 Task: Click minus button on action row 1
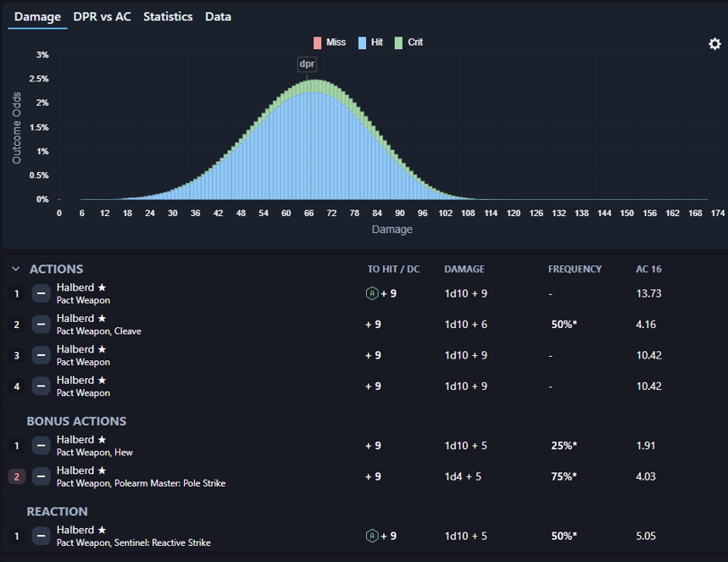(x=41, y=293)
